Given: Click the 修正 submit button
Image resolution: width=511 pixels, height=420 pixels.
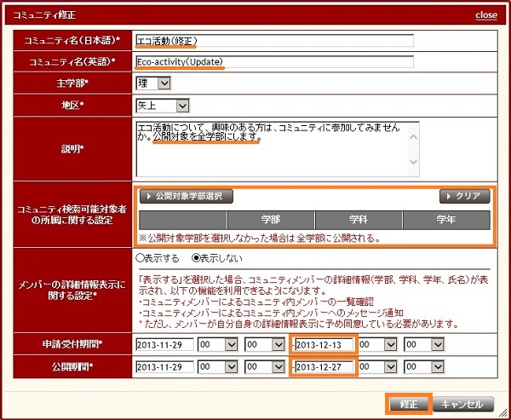Looking at the screenshot, I should point(409,404).
